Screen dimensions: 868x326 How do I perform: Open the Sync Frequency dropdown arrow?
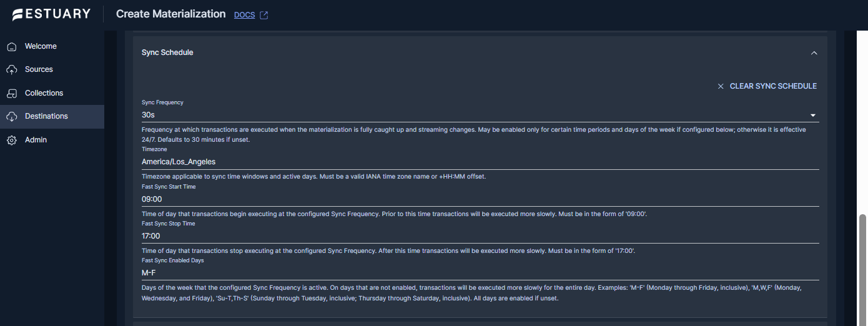813,116
